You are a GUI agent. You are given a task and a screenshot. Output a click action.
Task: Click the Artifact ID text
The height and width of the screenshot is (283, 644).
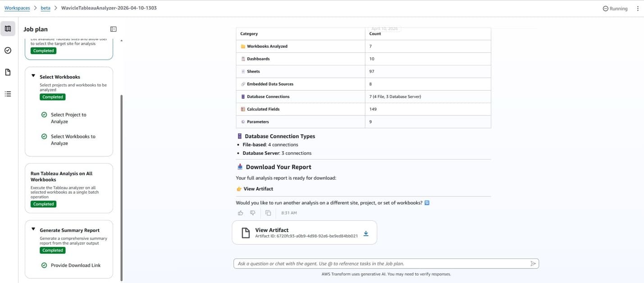(x=306, y=236)
